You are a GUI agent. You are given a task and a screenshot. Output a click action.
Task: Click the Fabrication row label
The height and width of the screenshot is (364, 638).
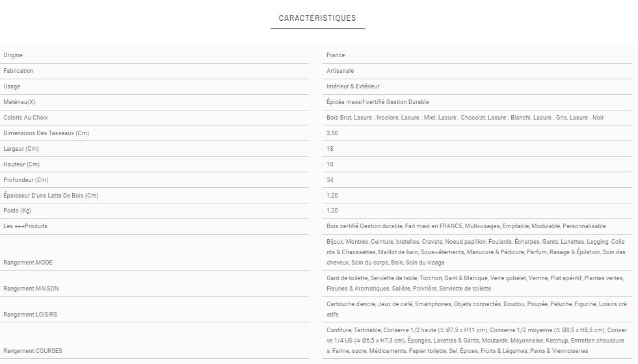pos(18,71)
